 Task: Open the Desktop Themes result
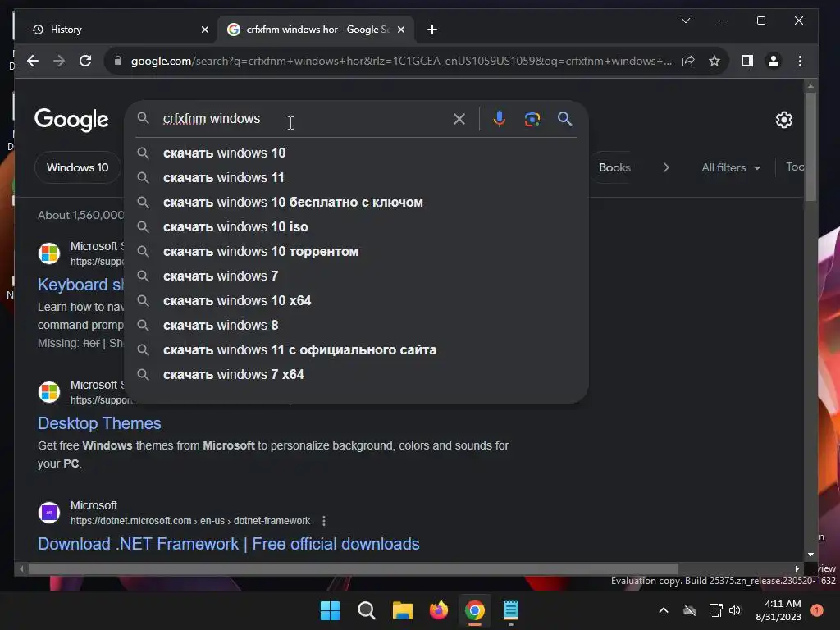coord(99,423)
